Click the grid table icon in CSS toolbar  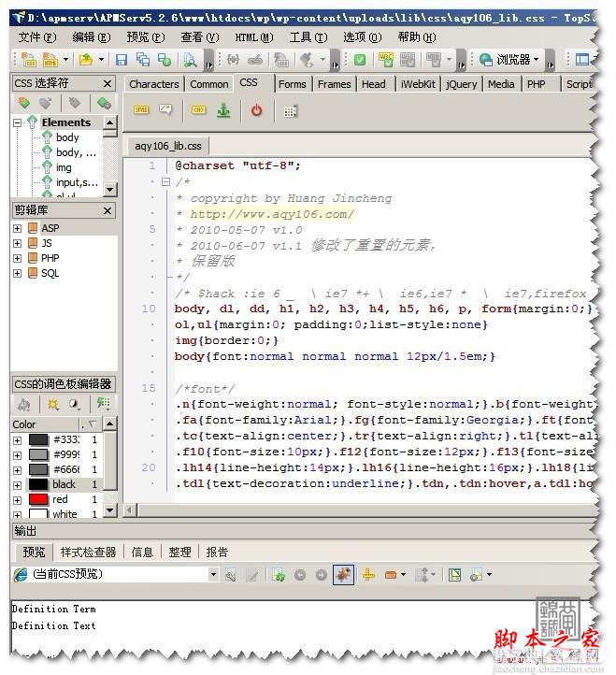coord(291,111)
